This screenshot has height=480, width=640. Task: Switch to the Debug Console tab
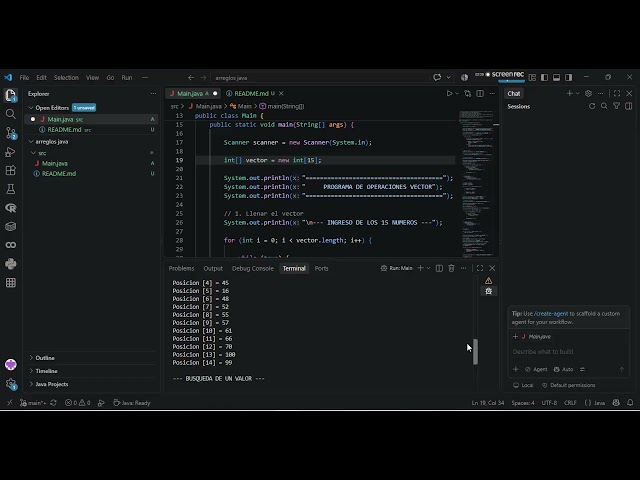[253, 268]
